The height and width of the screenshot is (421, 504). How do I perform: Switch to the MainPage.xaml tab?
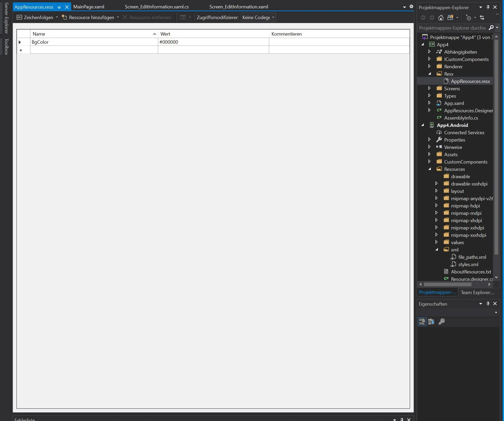point(89,7)
